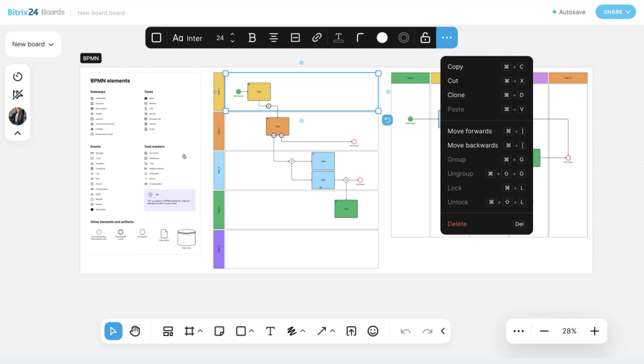Click the undo icon
The image size is (644, 364).
pos(405,331)
